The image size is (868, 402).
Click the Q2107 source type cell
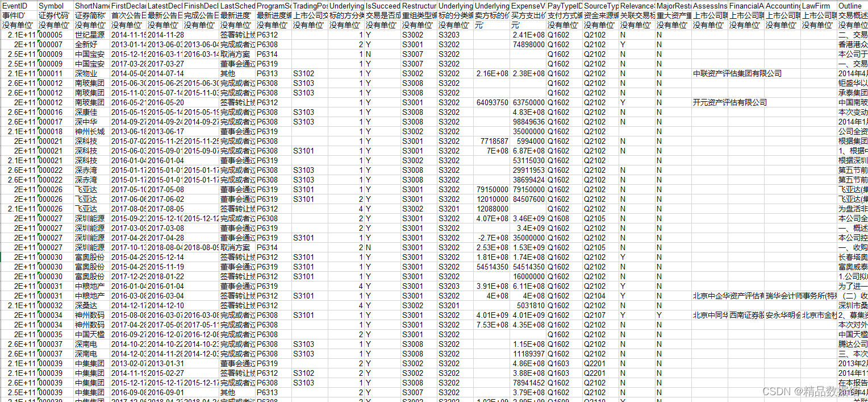[600, 315]
